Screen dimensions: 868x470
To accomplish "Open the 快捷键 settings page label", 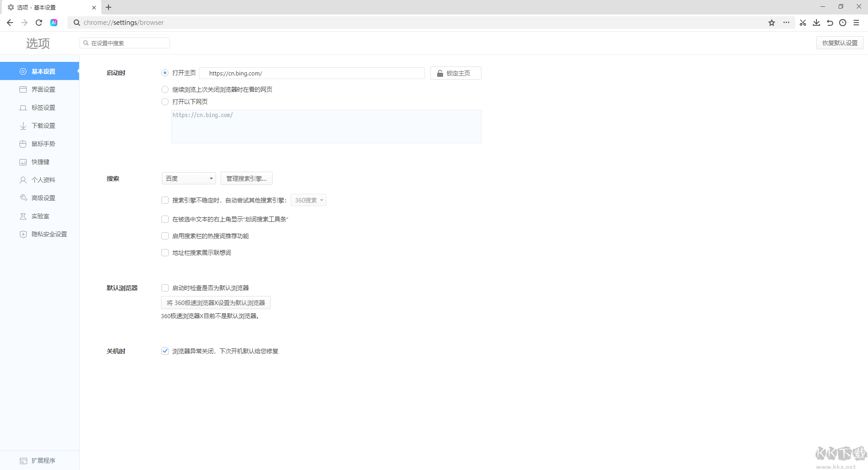I will 41,162.
